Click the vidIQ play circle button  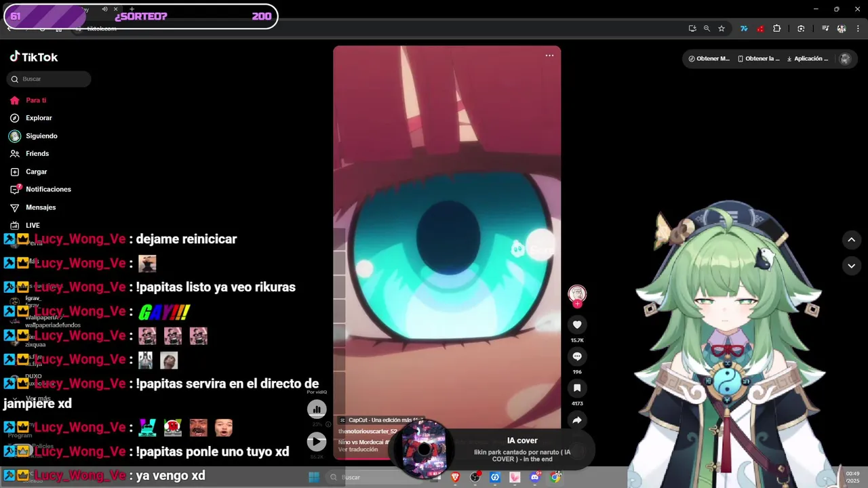pos(317,442)
